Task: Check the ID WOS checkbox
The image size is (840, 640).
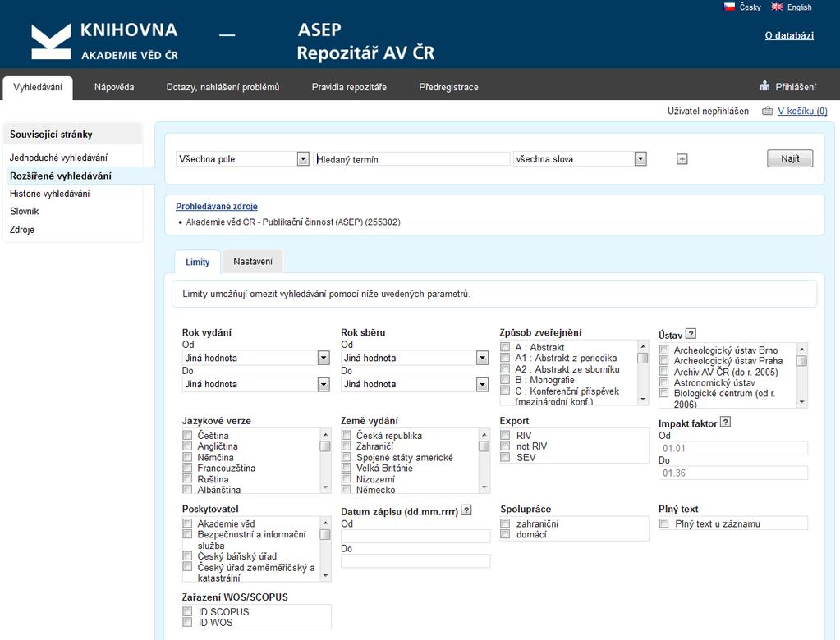Action: [x=187, y=622]
